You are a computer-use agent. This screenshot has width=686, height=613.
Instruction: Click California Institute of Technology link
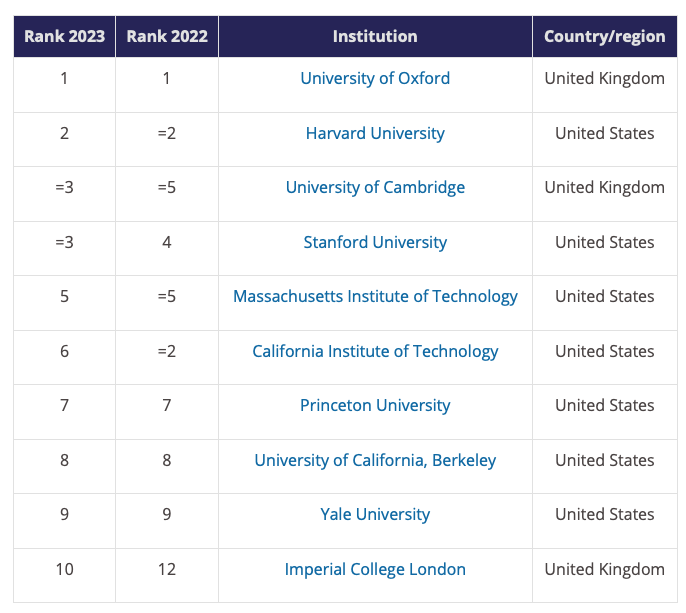coord(375,351)
